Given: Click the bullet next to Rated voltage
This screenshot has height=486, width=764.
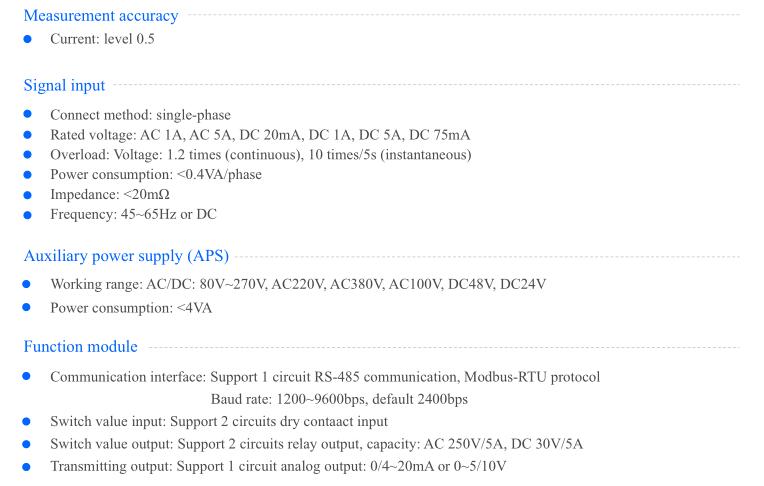Looking at the screenshot, I should click(28, 135).
